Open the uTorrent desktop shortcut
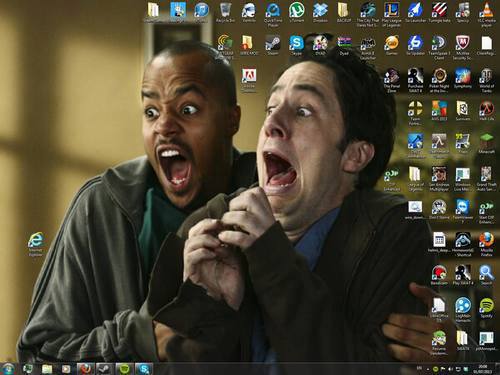Screen dimensions: 500x375 pos(296,13)
